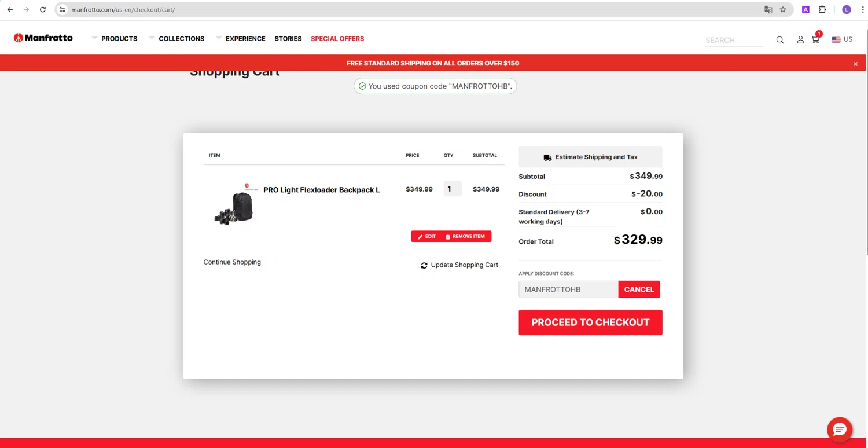Image resolution: width=868 pixels, height=448 pixels.
Task: Click the free standard shipping banner text
Action: 433,63
